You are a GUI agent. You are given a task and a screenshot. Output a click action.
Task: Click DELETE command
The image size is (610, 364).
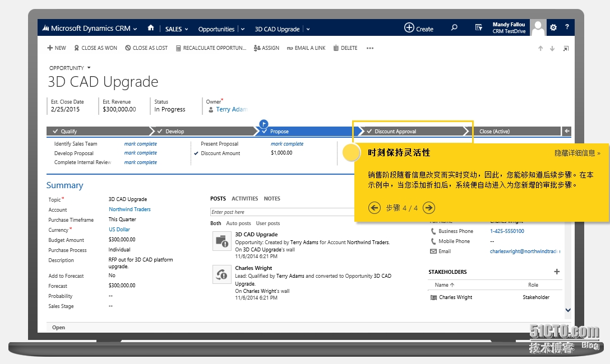click(x=345, y=48)
